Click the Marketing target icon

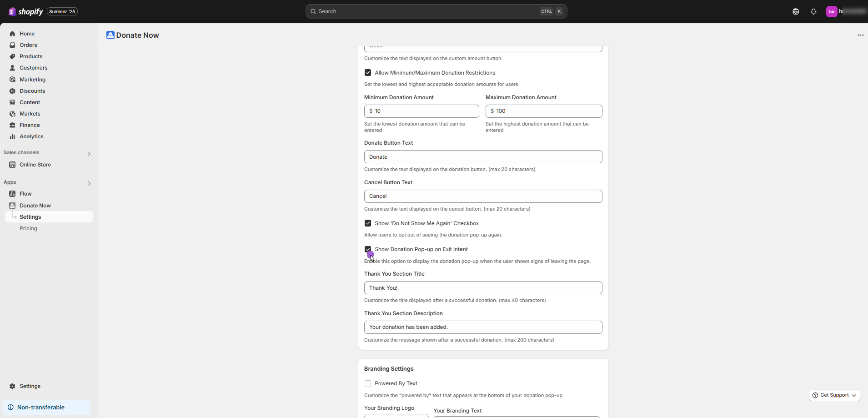(12, 80)
